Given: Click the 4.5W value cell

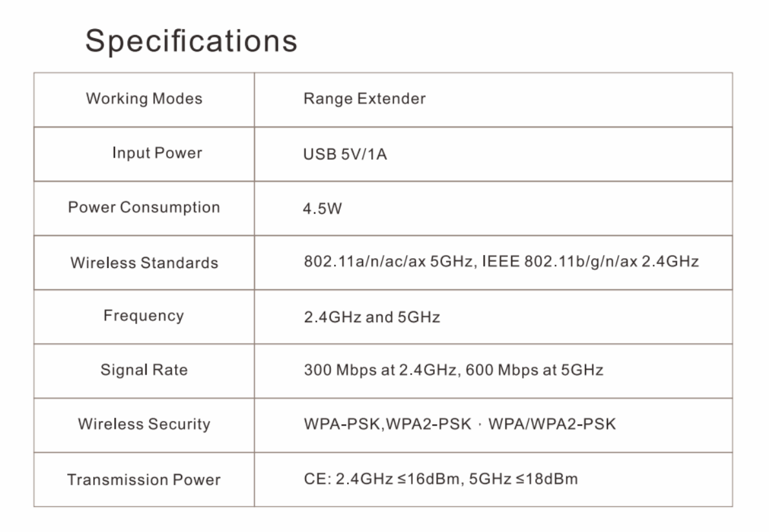Looking at the screenshot, I should click(493, 208).
